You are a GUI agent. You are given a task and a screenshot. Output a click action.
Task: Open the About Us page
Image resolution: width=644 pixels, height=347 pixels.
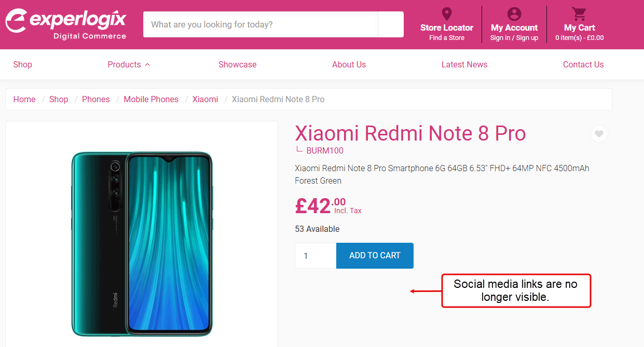pyautogui.click(x=349, y=65)
